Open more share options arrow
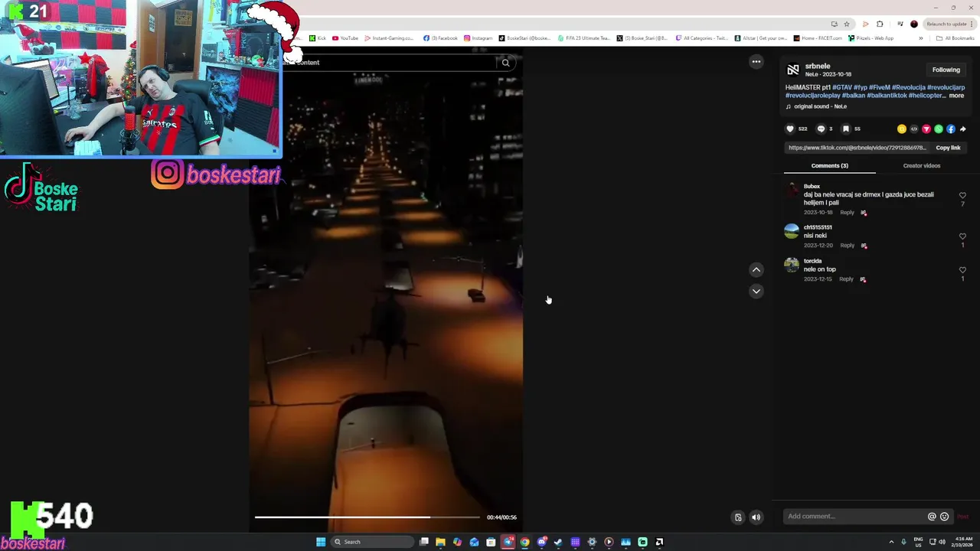The image size is (980, 551). 962,129
